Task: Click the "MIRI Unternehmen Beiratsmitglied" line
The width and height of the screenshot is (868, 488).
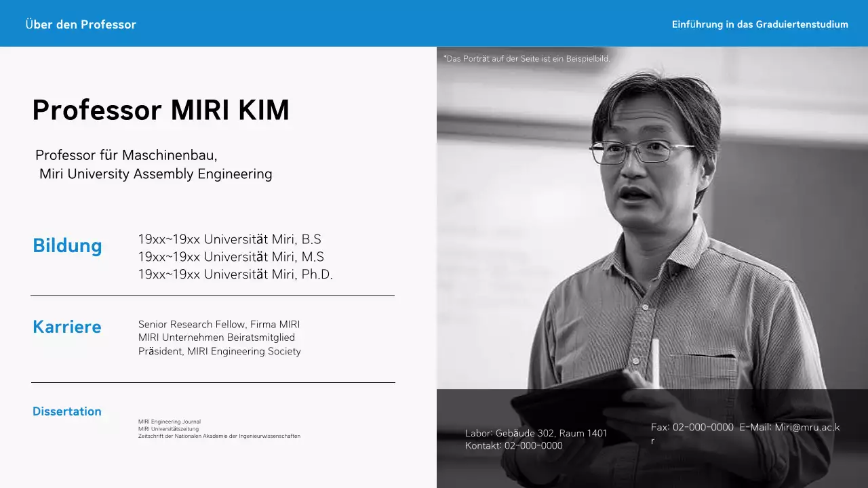Action: (216, 338)
